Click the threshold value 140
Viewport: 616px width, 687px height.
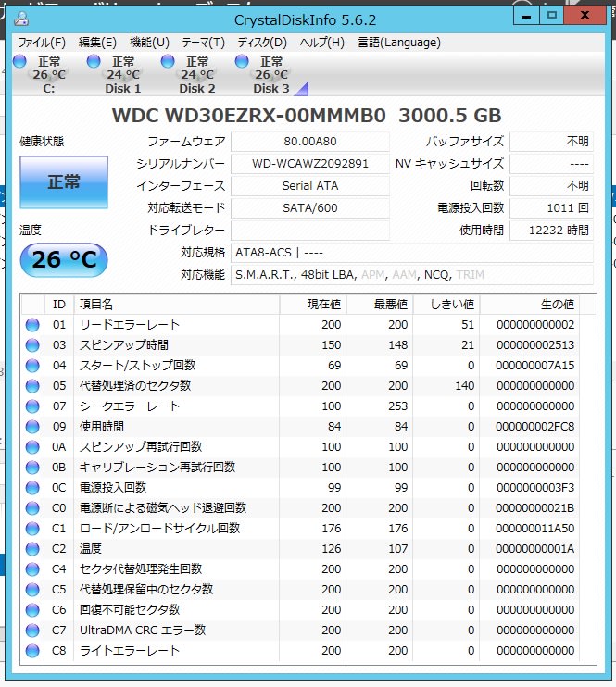pyautogui.click(x=464, y=386)
